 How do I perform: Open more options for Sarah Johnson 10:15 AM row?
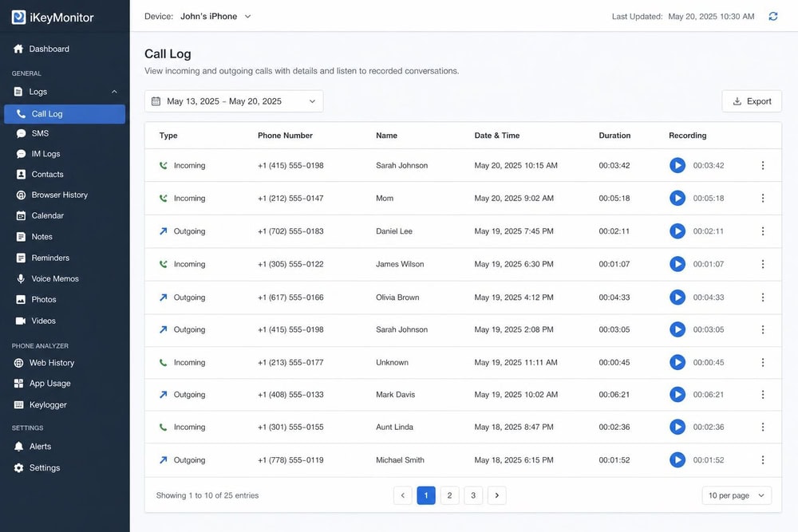762,165
